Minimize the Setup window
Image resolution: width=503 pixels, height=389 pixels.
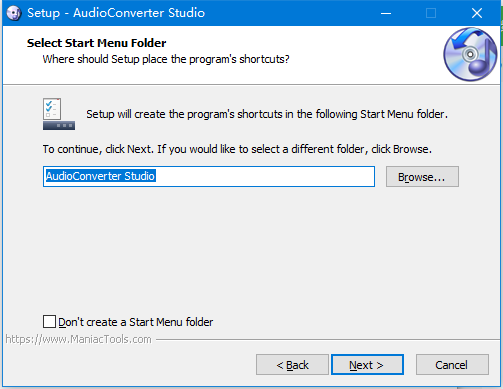coord(386,13)
